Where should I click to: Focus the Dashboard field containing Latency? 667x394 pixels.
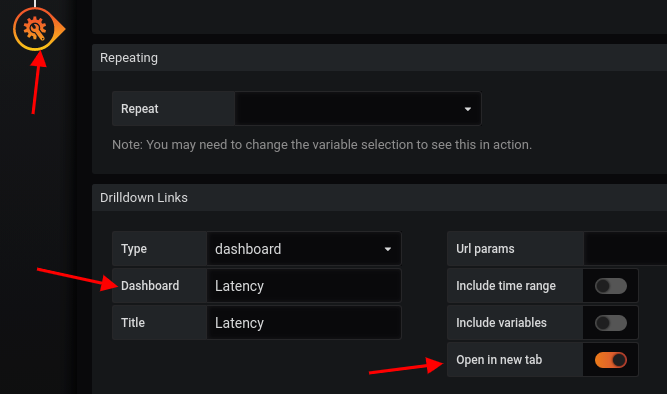304,286
